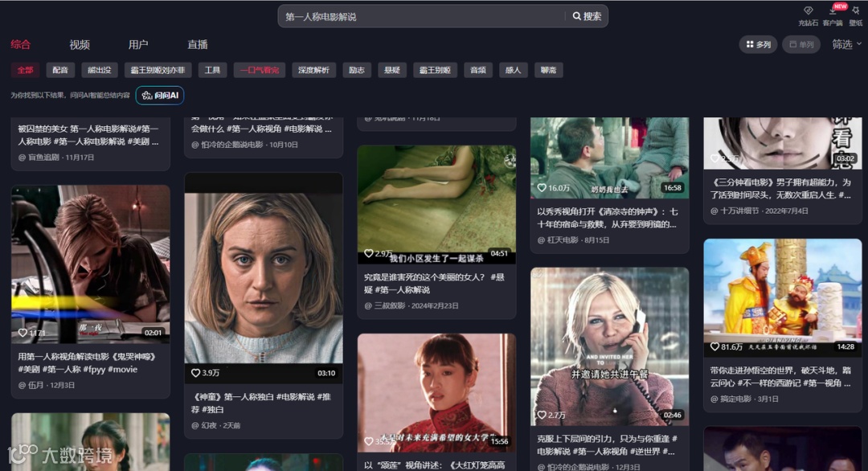
Task: Select the 音频 filter chip
Action: point(478,70)
